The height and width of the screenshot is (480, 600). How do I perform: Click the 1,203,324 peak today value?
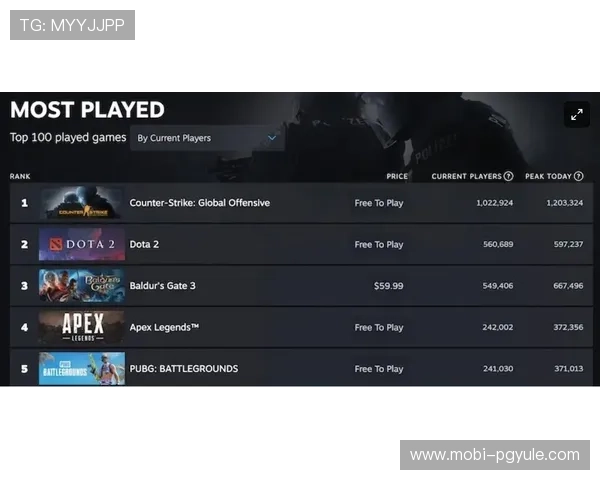565,203
